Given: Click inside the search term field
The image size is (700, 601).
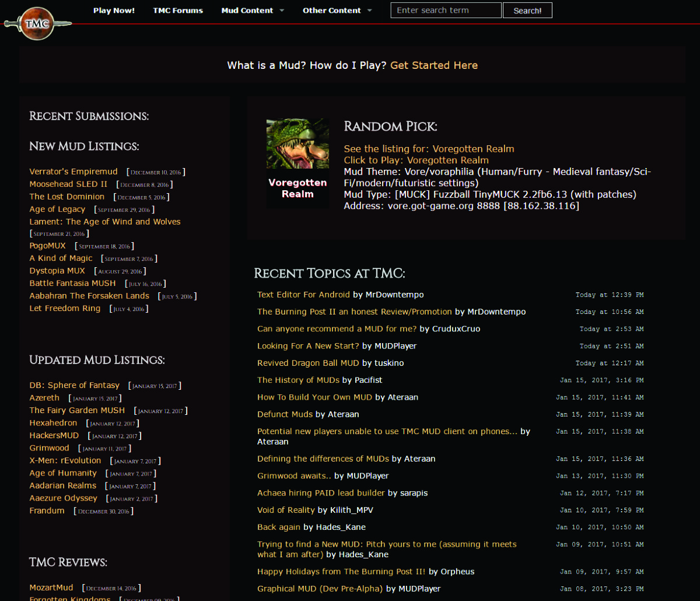Looking at the screenshot, I should tap(445, 10).
